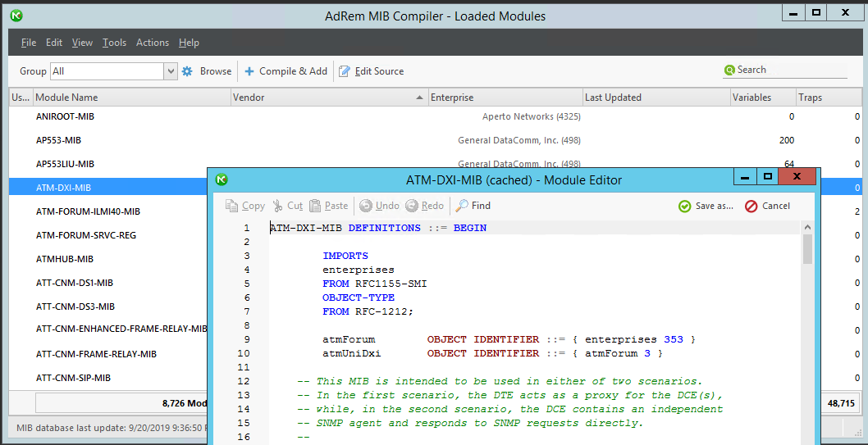The width and height of the screenshot is (868, 445).
Task: Open the Tools menu
Action: 115,43
